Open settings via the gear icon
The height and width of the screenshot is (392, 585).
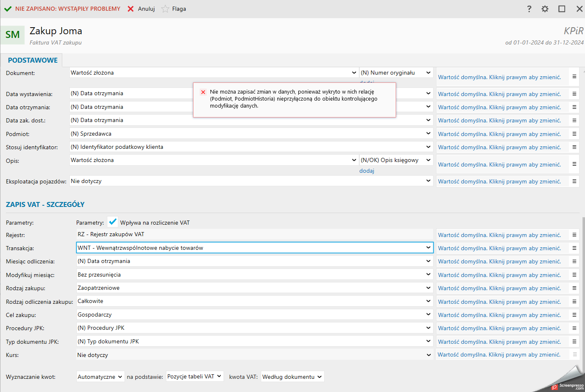545,9
